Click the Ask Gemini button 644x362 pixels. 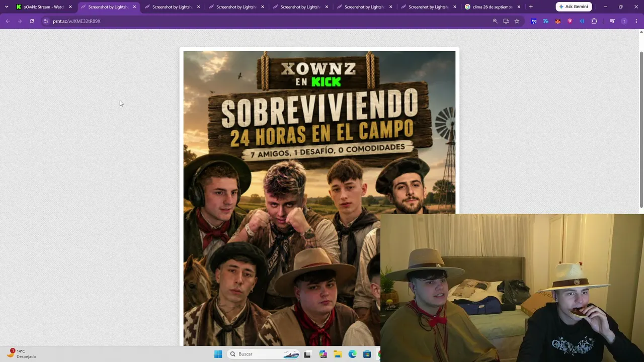pos(574,7)
